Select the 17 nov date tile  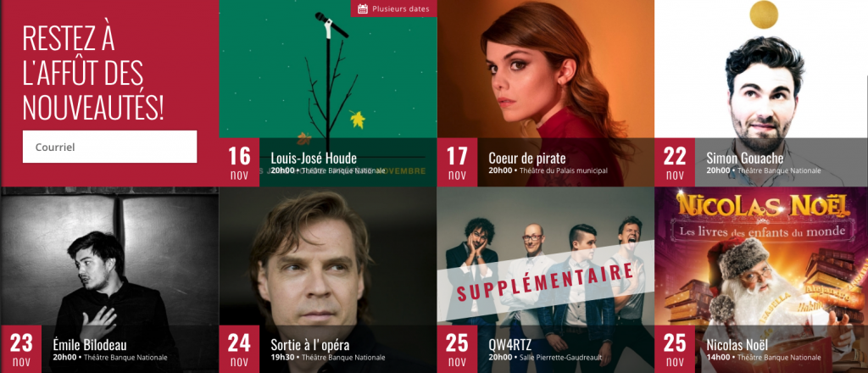pos(457,162)
